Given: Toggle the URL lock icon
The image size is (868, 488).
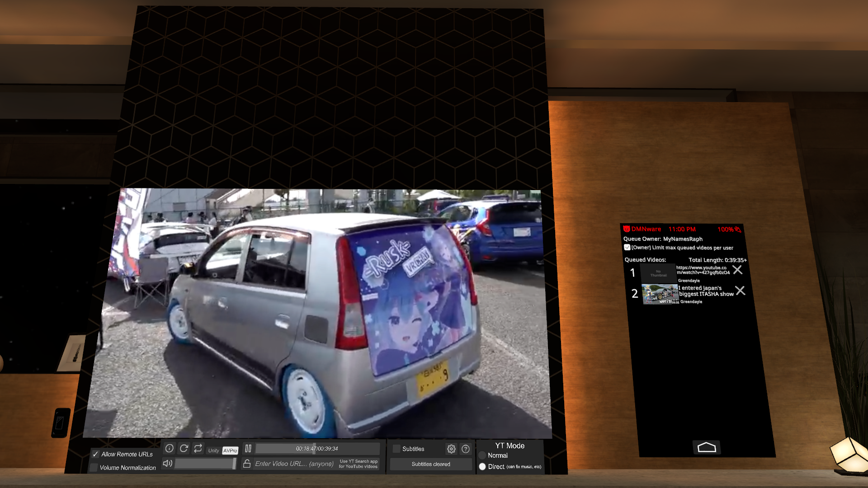Looking at the screenshot, I should pyautogui.click(x=247, y=464).
